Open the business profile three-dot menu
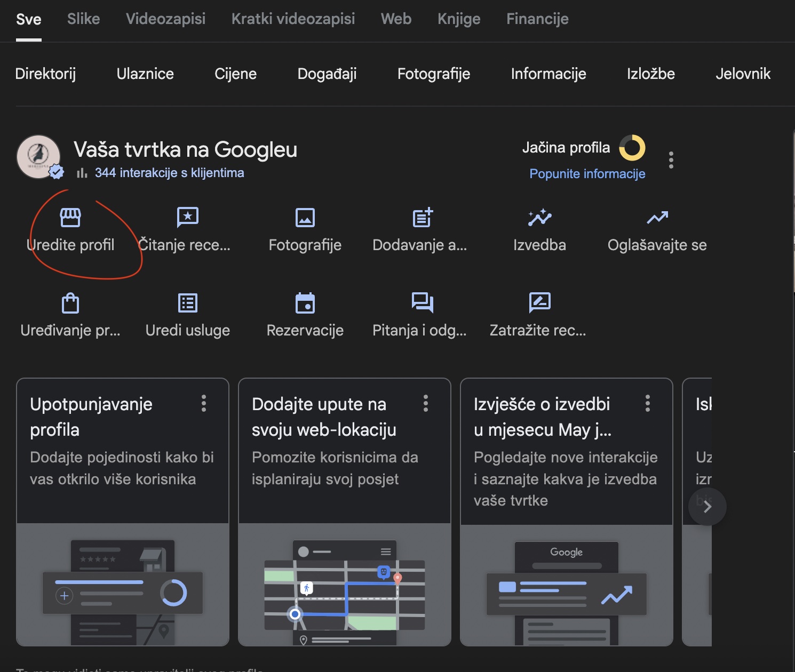Screen dimensions: 795x672 tap(671, 160)
